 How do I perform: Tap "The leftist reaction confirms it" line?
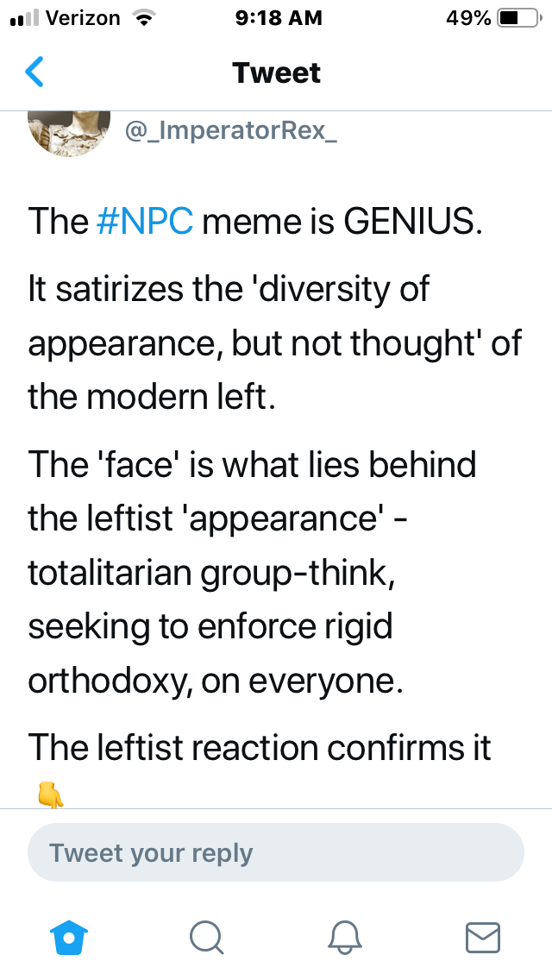point(259,747)
